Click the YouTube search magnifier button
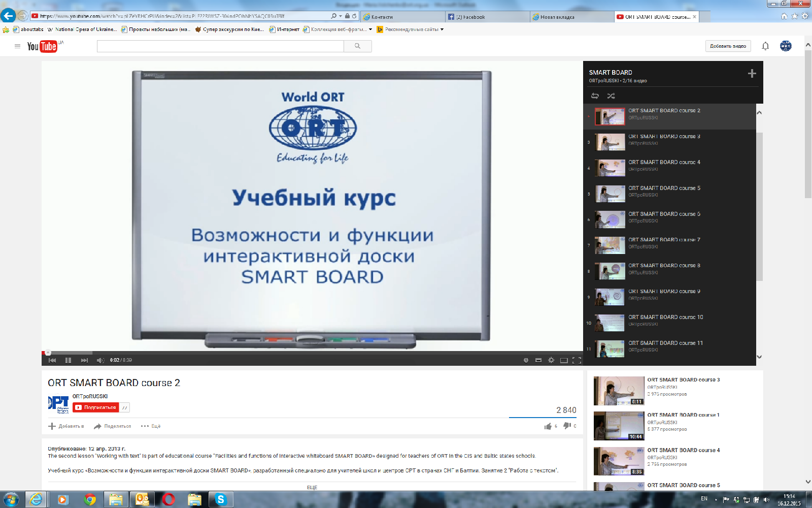812x508 pixels. pyautogui.click(x=357, y=46)
